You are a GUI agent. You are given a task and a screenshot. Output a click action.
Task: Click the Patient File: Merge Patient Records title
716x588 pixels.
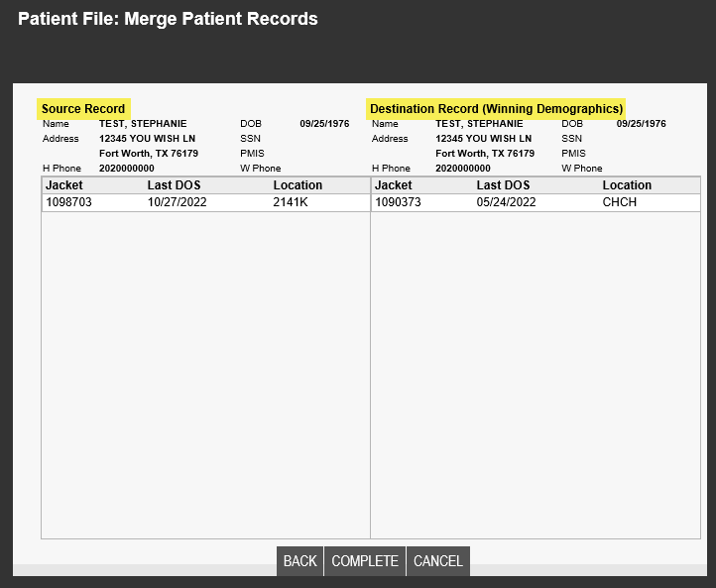(168, 19)
